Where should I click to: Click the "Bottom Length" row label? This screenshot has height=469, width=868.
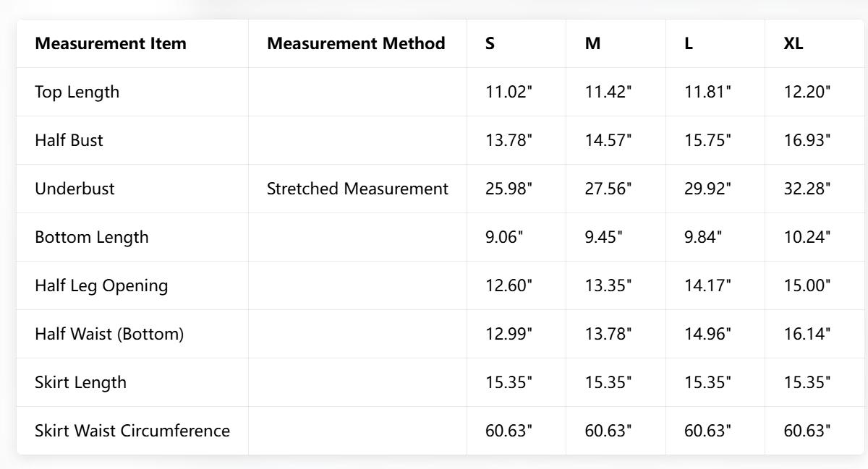(x=92, y=237)
